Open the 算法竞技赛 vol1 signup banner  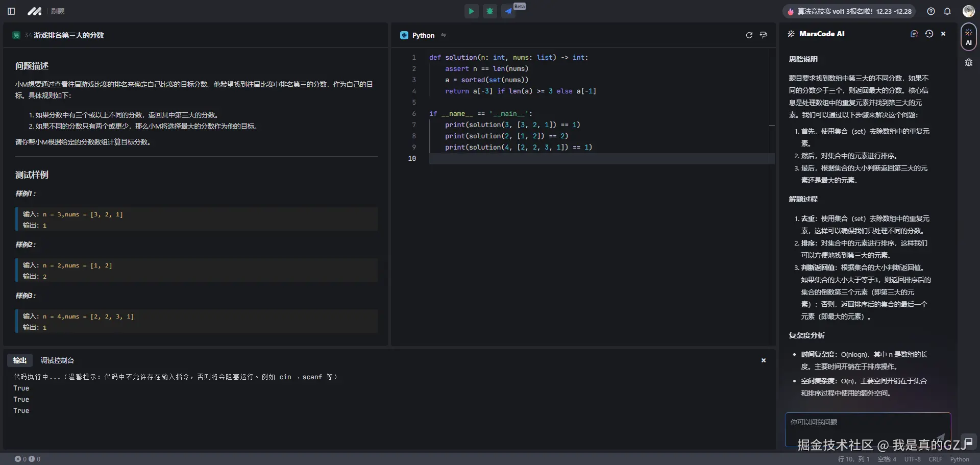click(x=849, y=11)
